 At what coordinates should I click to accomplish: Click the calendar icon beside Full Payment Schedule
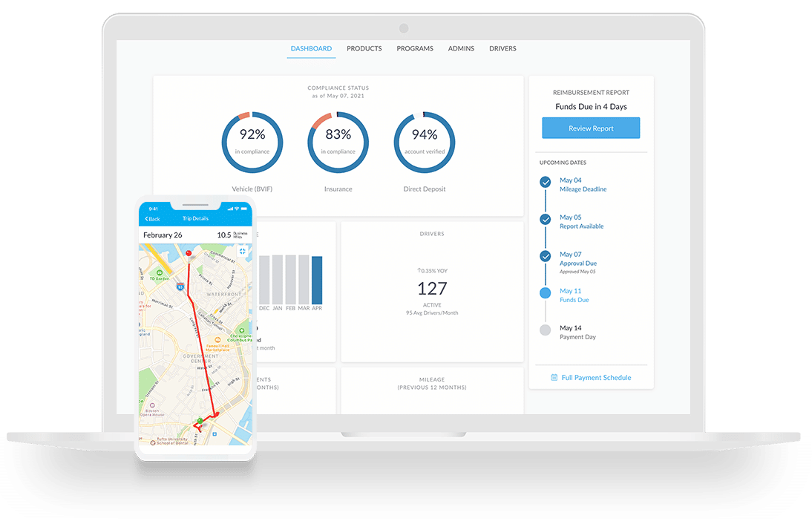554,378
